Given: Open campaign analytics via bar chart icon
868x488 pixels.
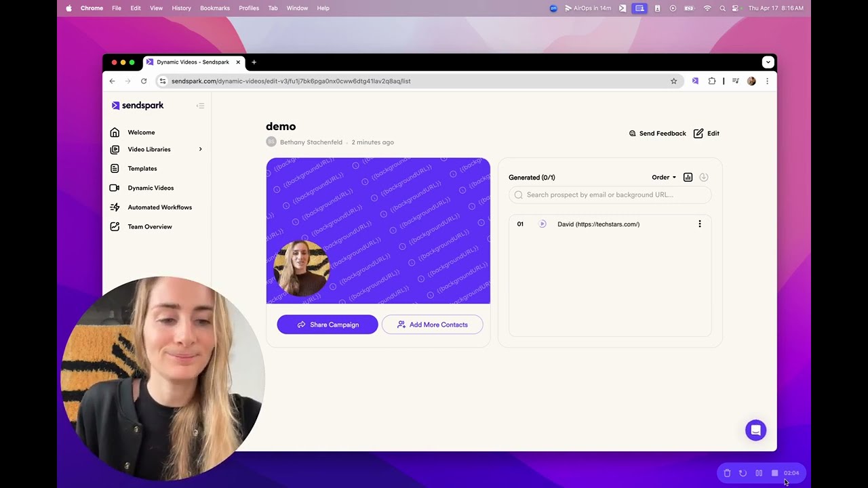Looking at the screenshot, I should [688, 177].
